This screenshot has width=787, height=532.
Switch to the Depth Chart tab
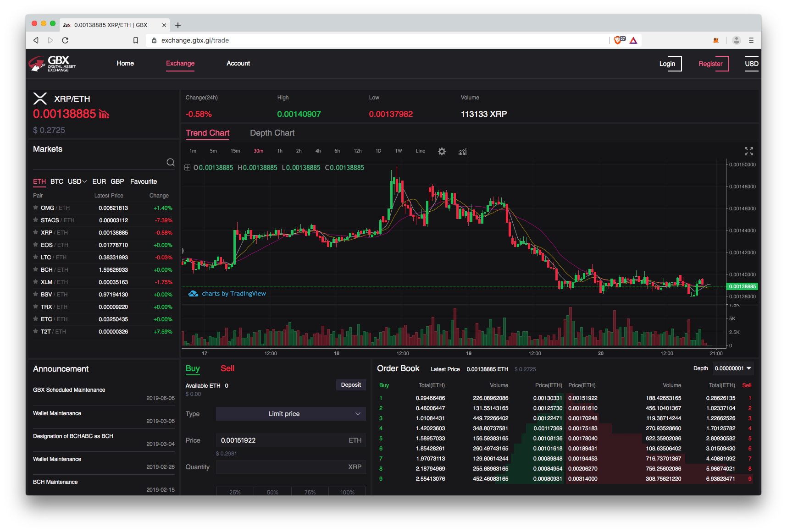click(272, 133)
